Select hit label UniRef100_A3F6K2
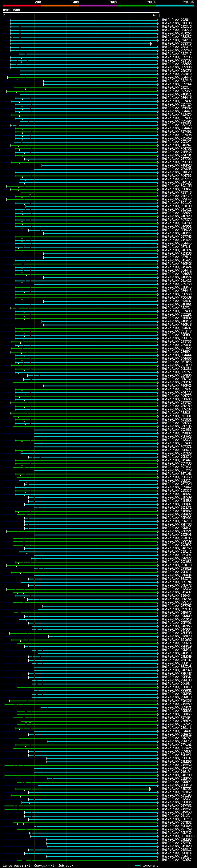 point(176,436)
